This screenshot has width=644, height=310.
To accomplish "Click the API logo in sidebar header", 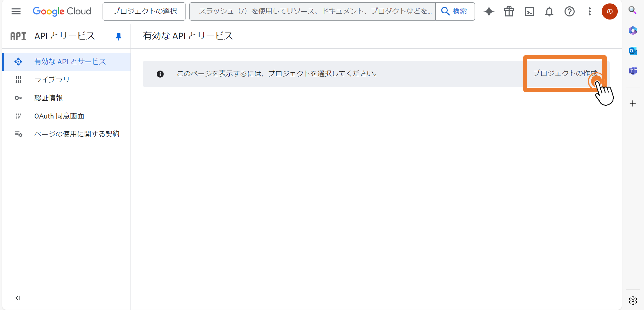I will tap(18, 36).
